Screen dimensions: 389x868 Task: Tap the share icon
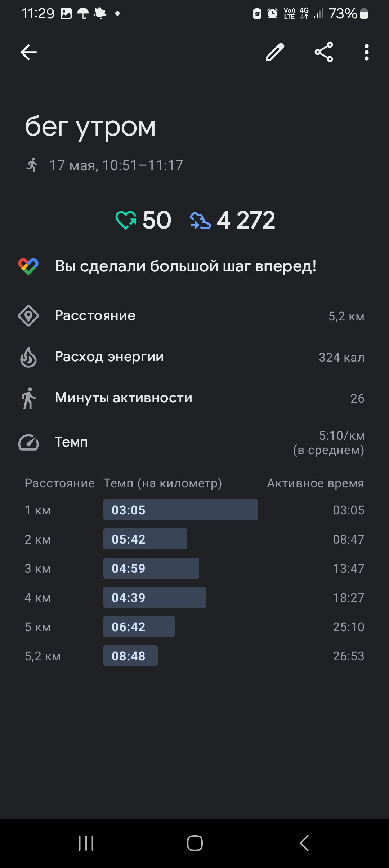(x=324, y=52)
